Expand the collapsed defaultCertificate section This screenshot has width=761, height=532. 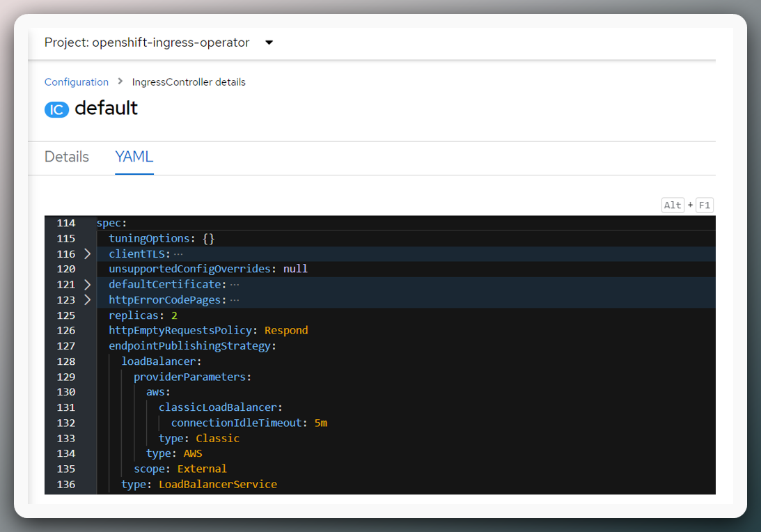(87, 284)
